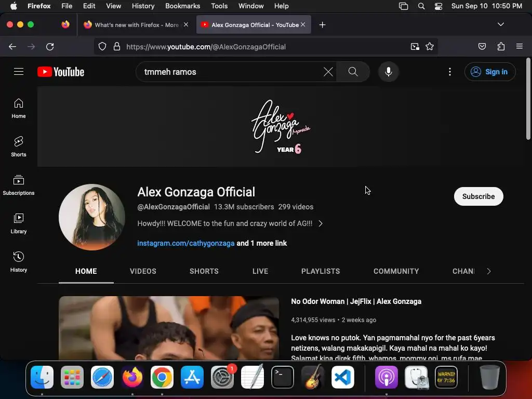This screenshot has height=399, width=532.
Task: Open YouTube settings three-dot menu
Action: click(x=450, y=72)
